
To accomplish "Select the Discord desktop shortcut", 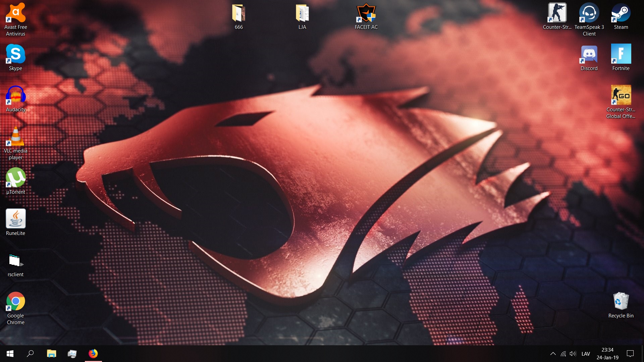I will tap(589, 57).
